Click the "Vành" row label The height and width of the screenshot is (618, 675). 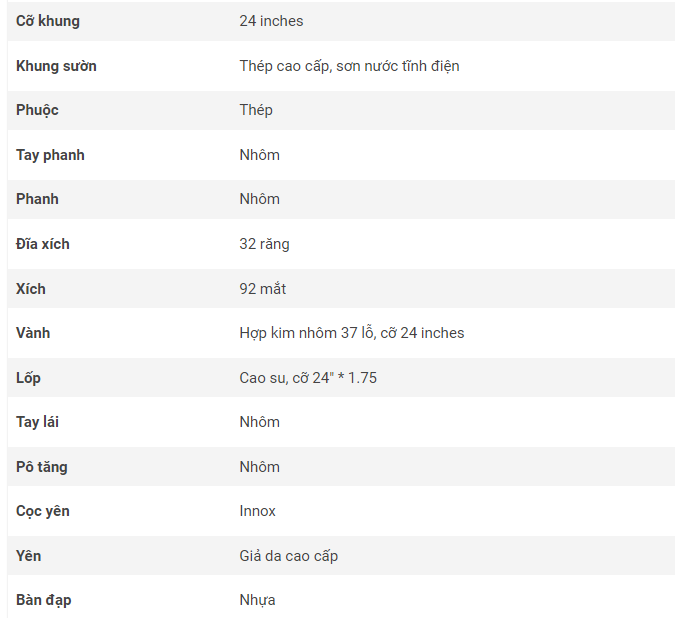click(x=33, y=333)
